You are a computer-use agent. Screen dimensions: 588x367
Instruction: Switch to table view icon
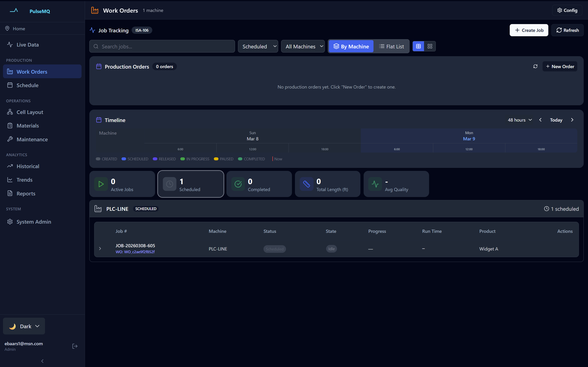(x=418, y=46)
